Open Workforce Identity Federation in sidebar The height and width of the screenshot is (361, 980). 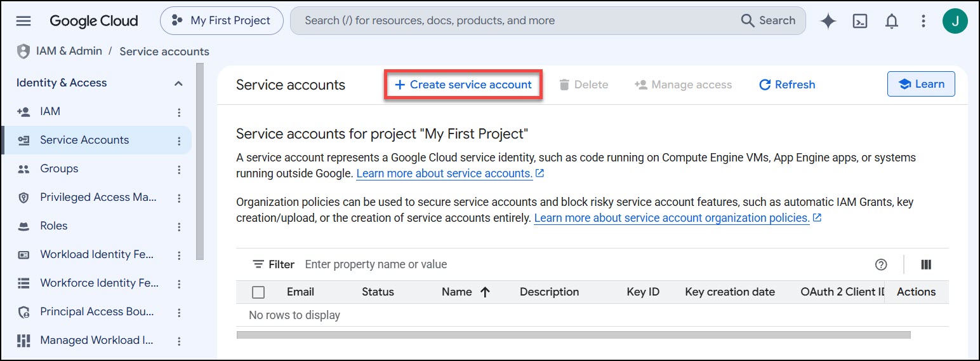100,283
